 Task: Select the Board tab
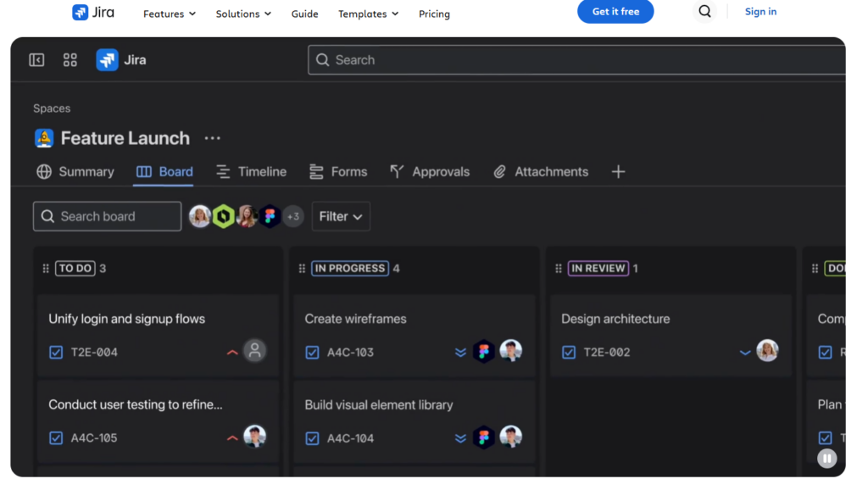[x=164, y=171]
